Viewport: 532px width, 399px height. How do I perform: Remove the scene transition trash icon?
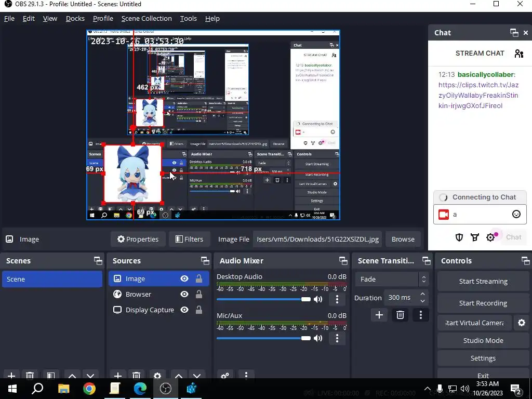400,315
